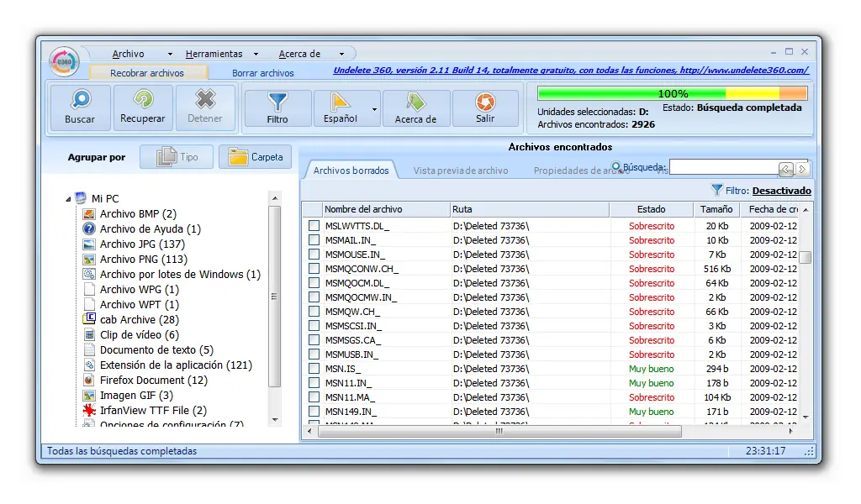Image resolution: width=861 pixels, height=504 pixels.
Task: Click the Buscar magnifier icon
Action: pyautogui.click(x=80, y=100)
